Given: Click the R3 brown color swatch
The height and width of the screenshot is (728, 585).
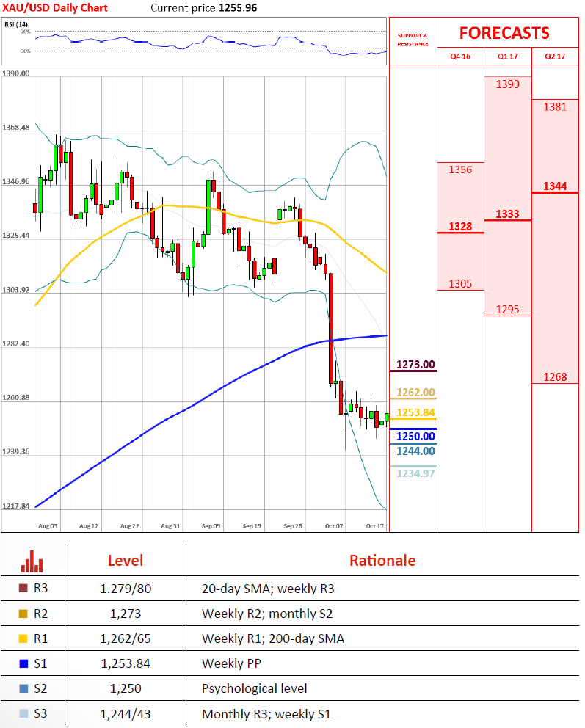Looking at the screenshot, I should point(23,589).
